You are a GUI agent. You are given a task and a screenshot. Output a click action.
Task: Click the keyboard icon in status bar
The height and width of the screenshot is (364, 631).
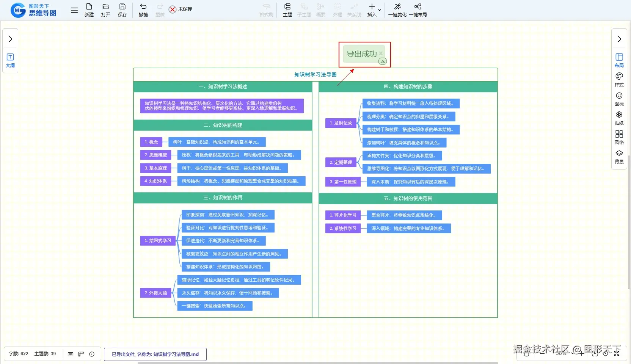click(x=71, y=354)
